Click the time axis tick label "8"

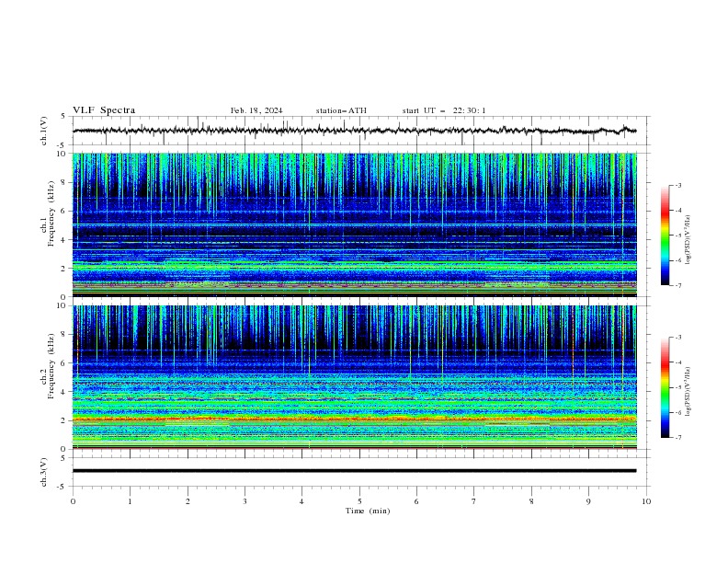[531, 501]
